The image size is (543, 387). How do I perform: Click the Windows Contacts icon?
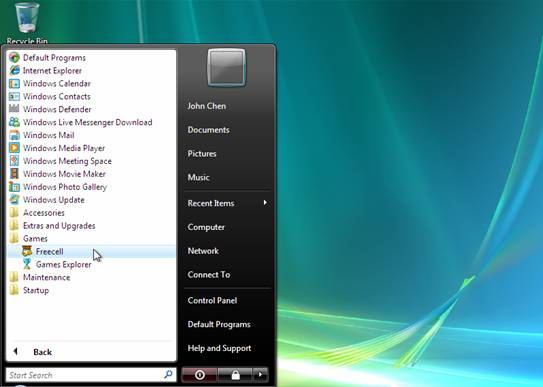[x=14, y=96]
